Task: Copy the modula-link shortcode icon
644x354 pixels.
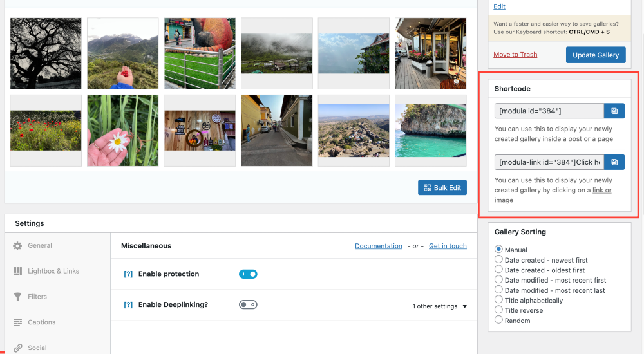Action: [614, 162]
